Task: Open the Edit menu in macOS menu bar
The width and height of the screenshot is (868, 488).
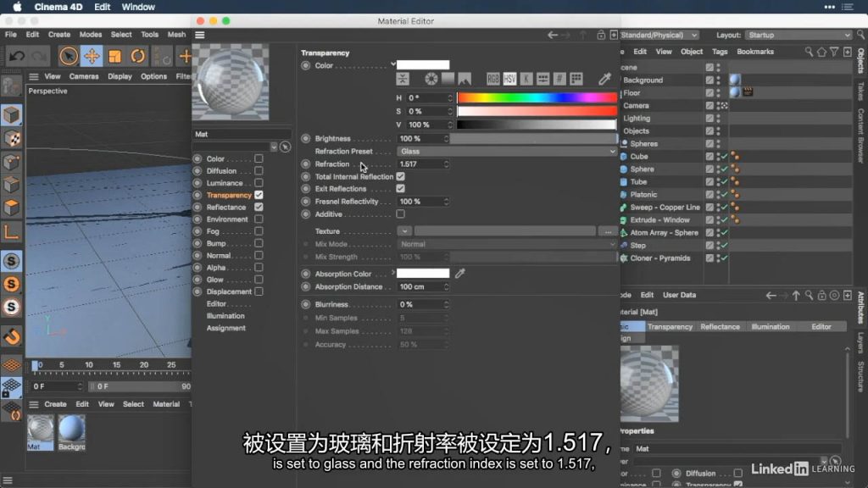Action: click(x=102, y=7)
